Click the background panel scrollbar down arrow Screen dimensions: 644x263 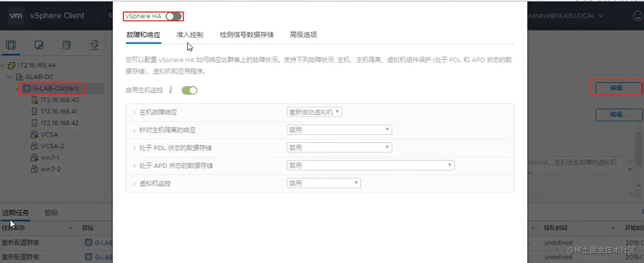pyautogui.click(x=638, y=186)
